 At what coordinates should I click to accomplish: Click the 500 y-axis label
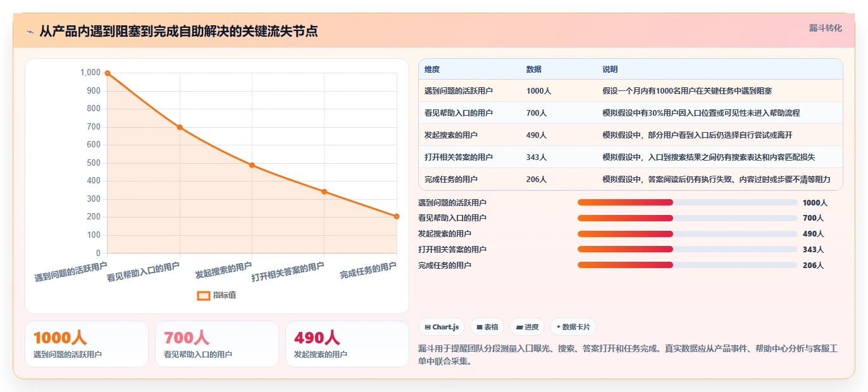point(94,163)
